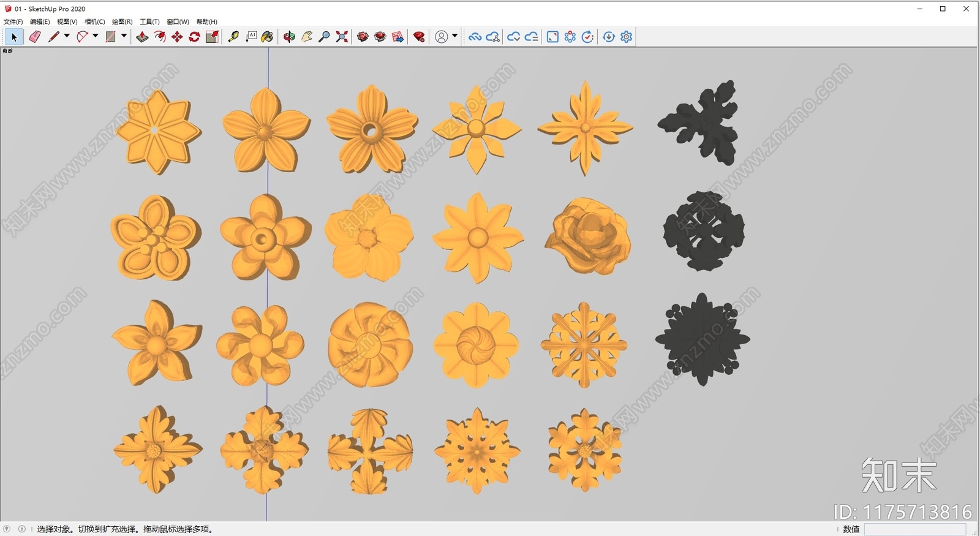Screen dimensions: 980x536
Task: Open the 3D Warehouse
Action: pyautogui.click(x=363, y=37)
